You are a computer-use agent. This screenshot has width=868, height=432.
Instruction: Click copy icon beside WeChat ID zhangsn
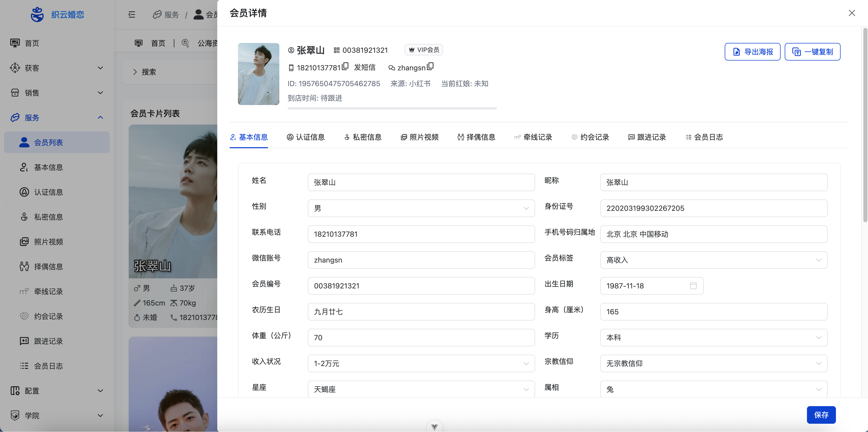pyautogui.click(x=430, y=66)
